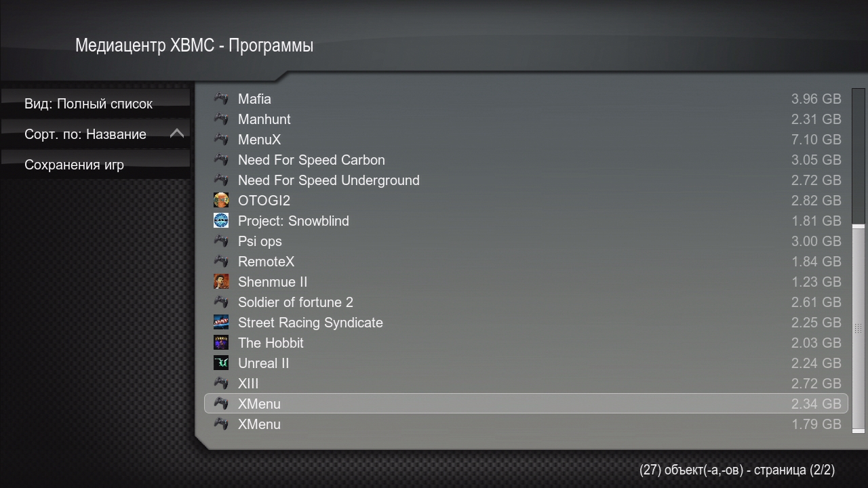Click the 7.10 GB size value
The width and height of the screenshot is (868, 488).
[x=816, y=140]
